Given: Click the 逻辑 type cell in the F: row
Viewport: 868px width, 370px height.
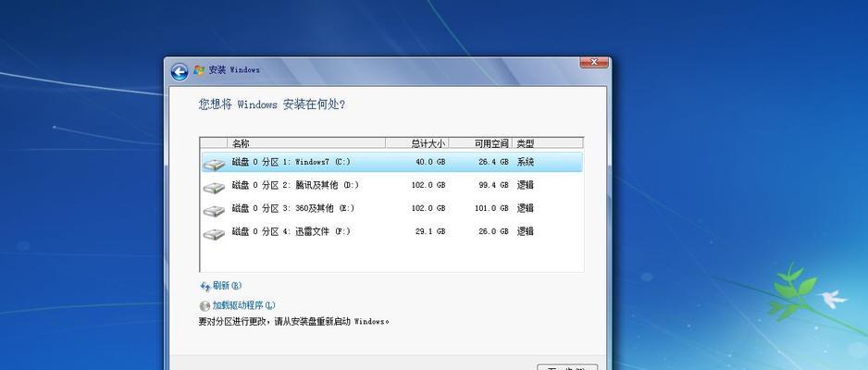Looking at the screenshot, I should pos(526,232).
